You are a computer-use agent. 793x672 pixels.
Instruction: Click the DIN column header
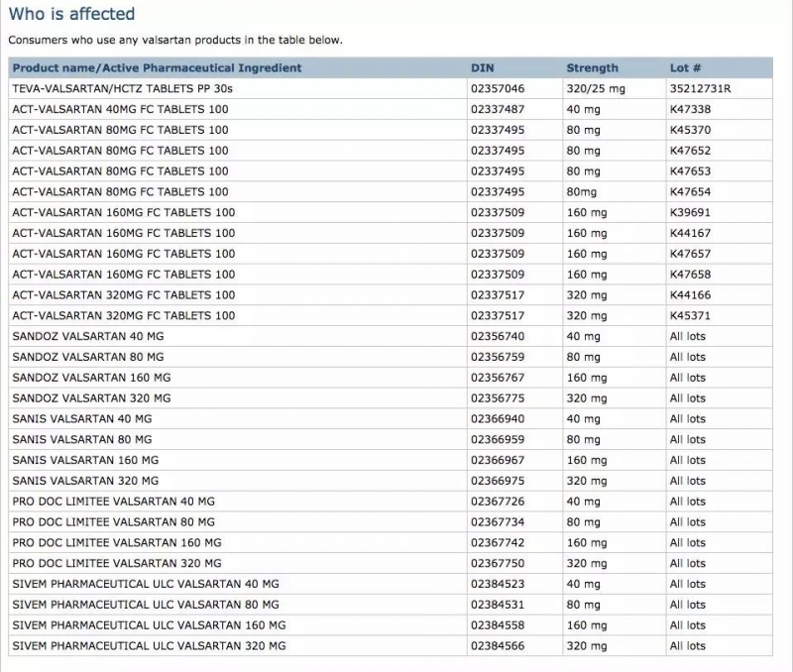[x=481, y=68]
